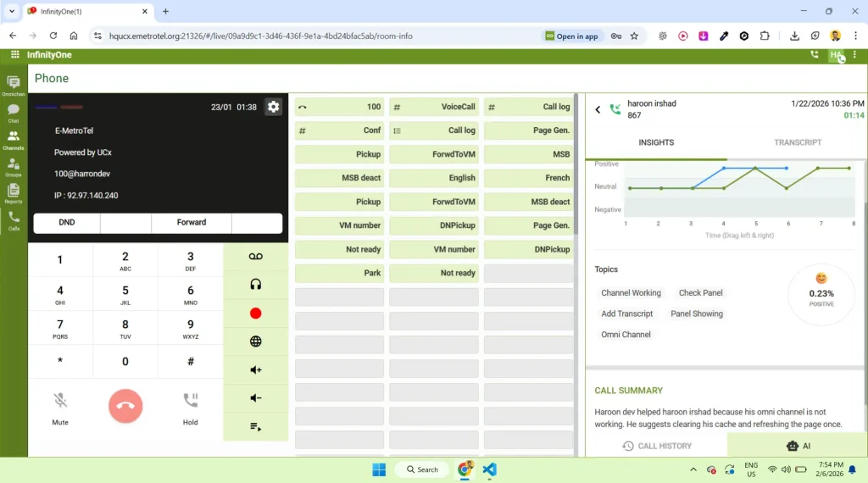The image size is (868, 483).
Task: Start recording with the red record button
Action: (x=255, y=314)
